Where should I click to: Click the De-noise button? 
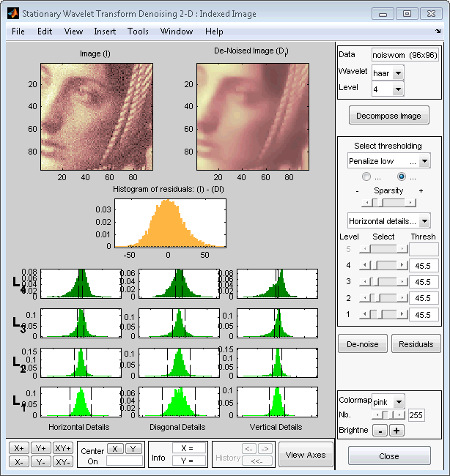click(362, 343)
